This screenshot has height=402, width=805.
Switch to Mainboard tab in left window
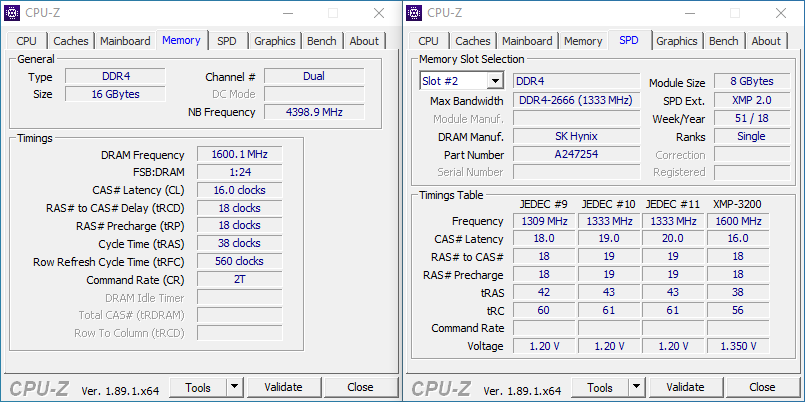[125, 41]
